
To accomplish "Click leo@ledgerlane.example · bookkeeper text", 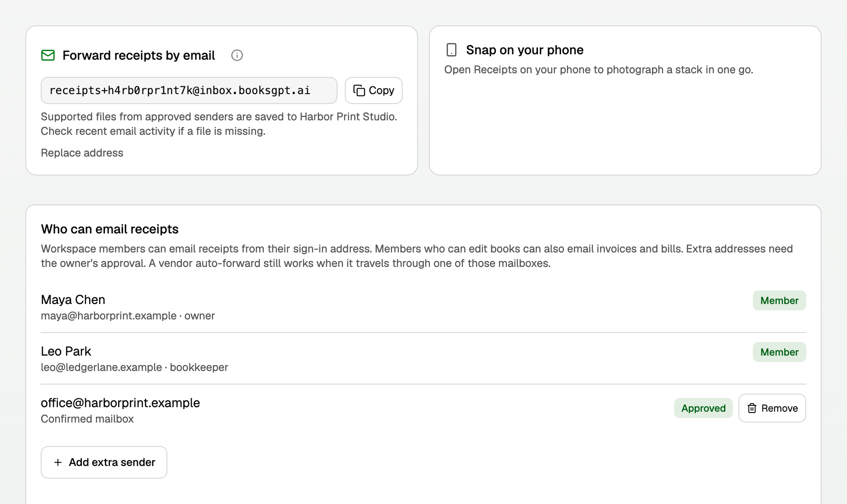I will [x=134, y=367].
